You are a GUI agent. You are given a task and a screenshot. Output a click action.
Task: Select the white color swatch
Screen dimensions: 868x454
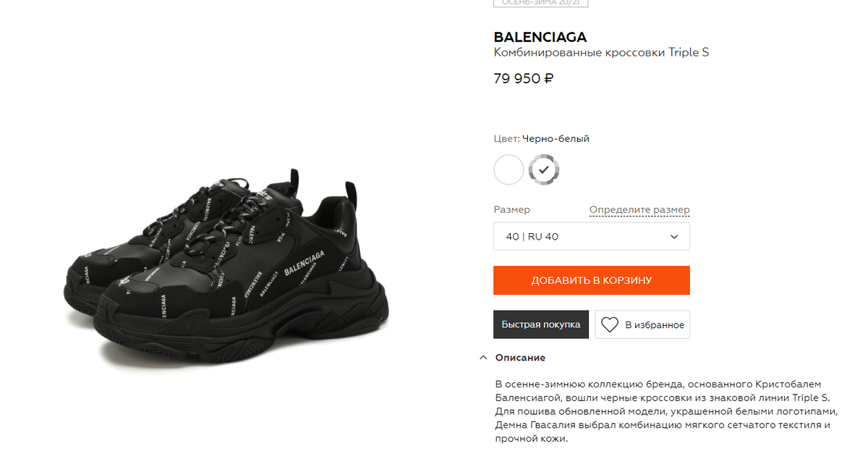pyautogui.click(x=509, y=169)
